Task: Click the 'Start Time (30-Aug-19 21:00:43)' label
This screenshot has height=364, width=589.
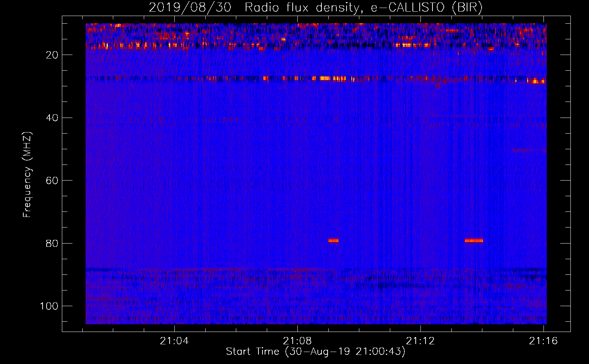Action: [315, 352]
